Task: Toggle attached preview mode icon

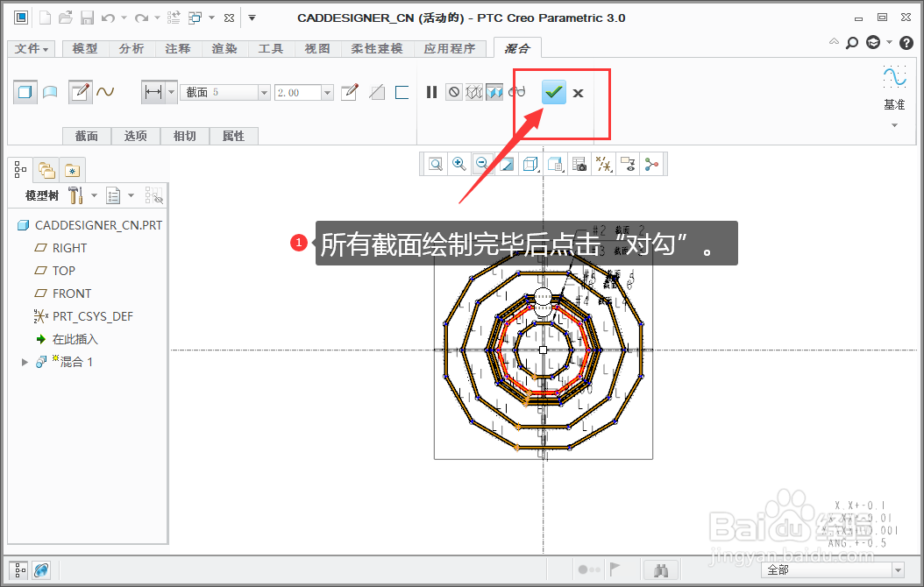Action: tap(494, 92)
